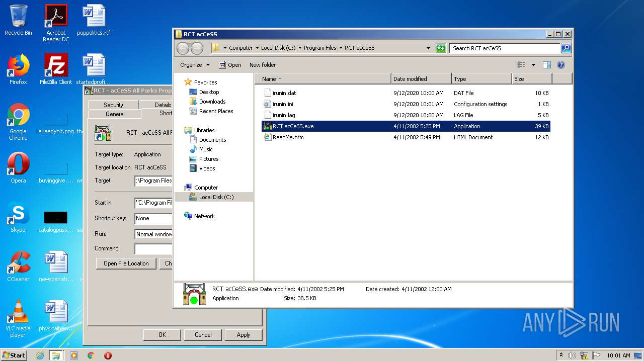Select RCT acCeSS.exe application
The image size is (644, 362).
click(x=407, y=126)
